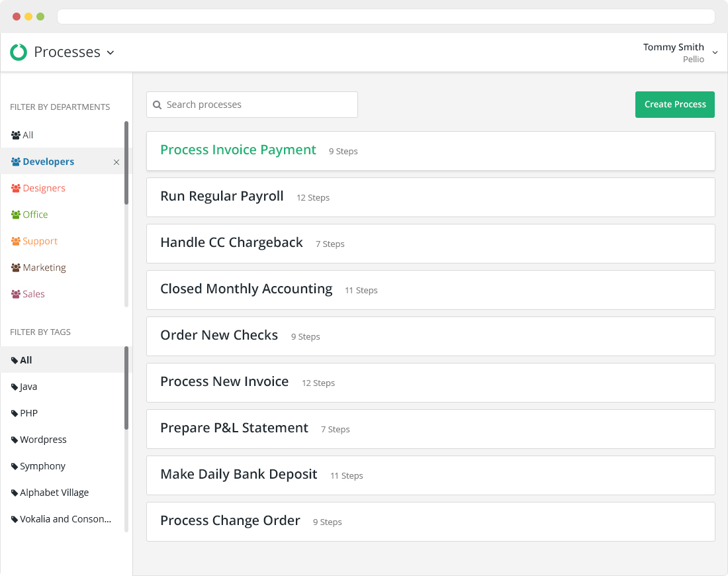The width and height of the screenshot is (728, 576).
Task: Click the tags list scrollbar thumb
Action: pos(126,388)
